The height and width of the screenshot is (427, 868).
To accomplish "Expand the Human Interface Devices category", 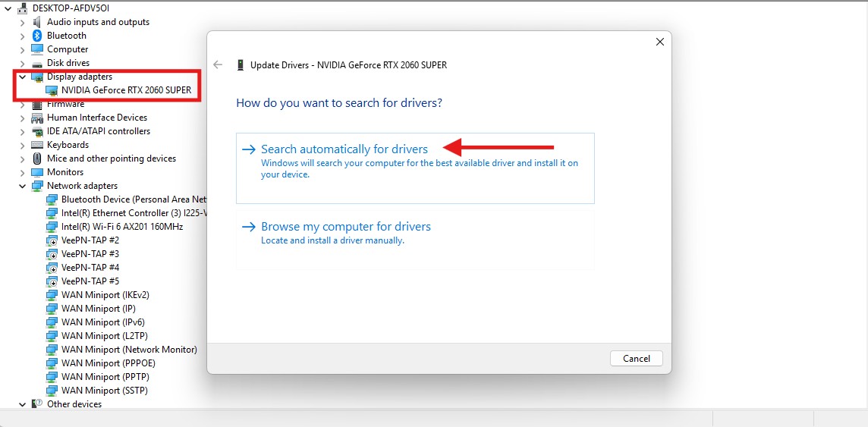I will 23,118.
